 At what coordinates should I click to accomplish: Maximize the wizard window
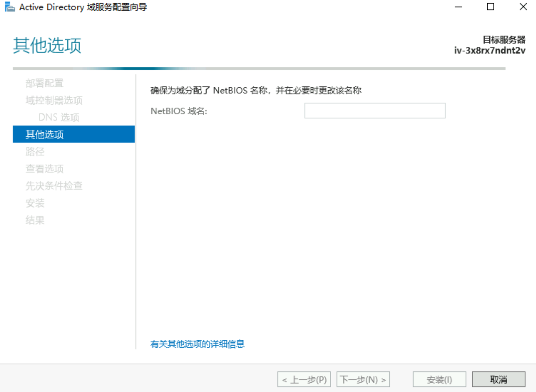tap(490, 7)
